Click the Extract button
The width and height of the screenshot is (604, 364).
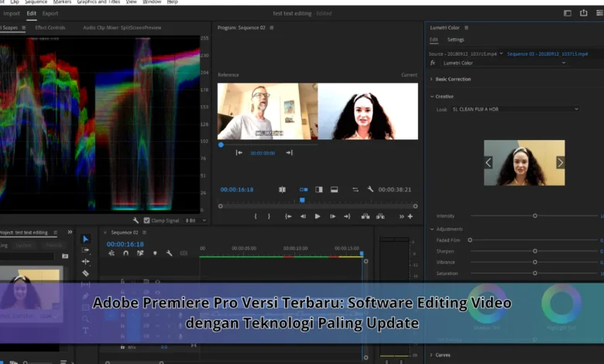pos(380,217)
